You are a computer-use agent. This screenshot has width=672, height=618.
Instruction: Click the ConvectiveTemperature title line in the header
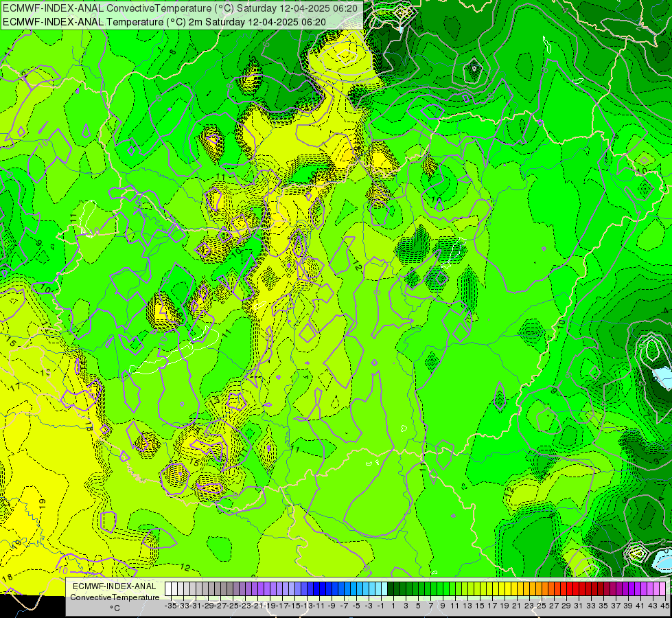180,8
